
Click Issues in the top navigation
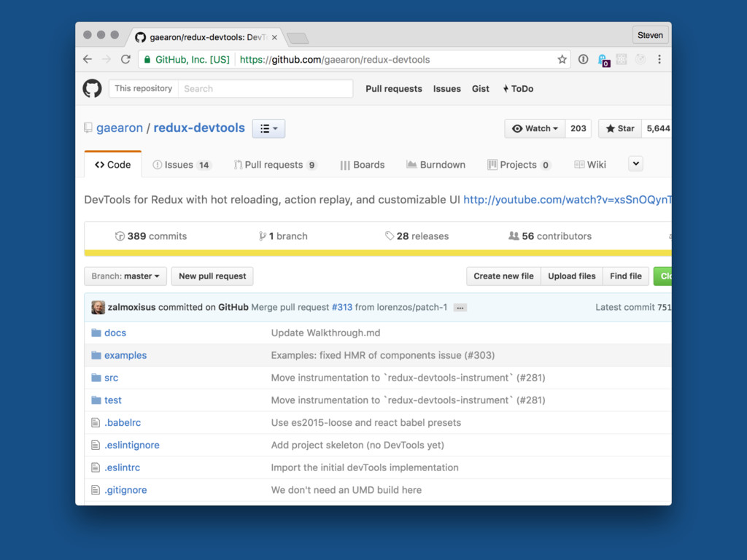tap(447, 88)
